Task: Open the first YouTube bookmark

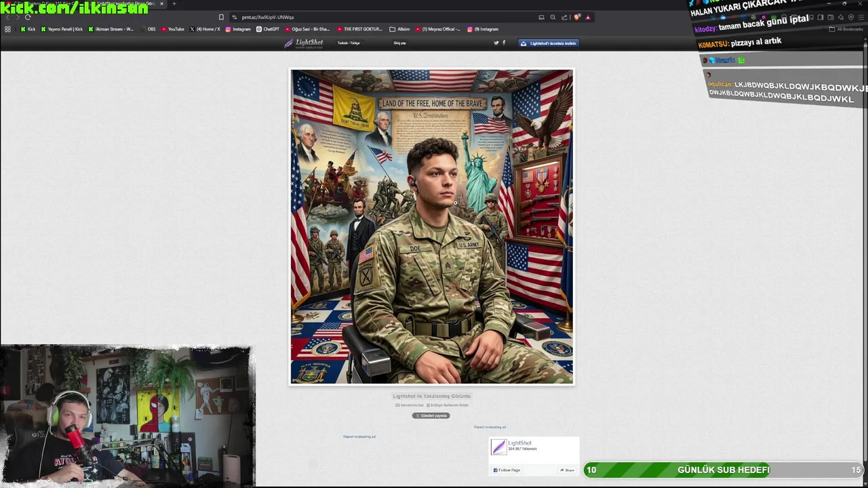Action: (x=173, y=29)
